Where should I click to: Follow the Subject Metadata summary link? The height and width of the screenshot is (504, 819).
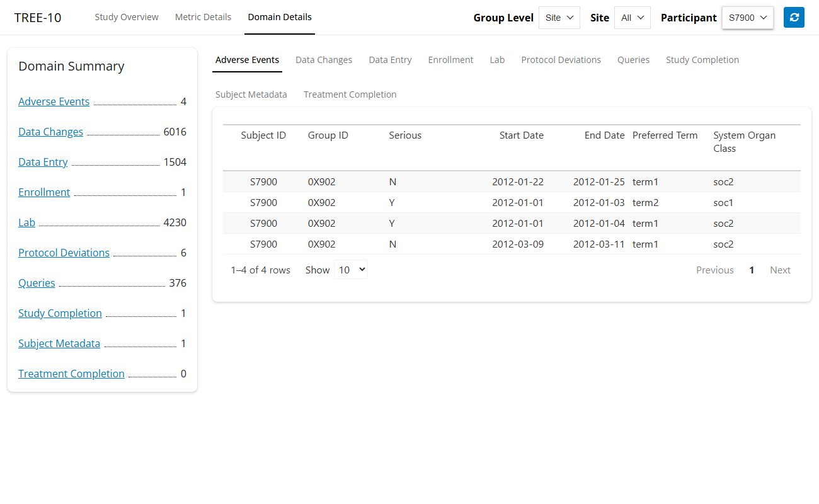[59, 343]
